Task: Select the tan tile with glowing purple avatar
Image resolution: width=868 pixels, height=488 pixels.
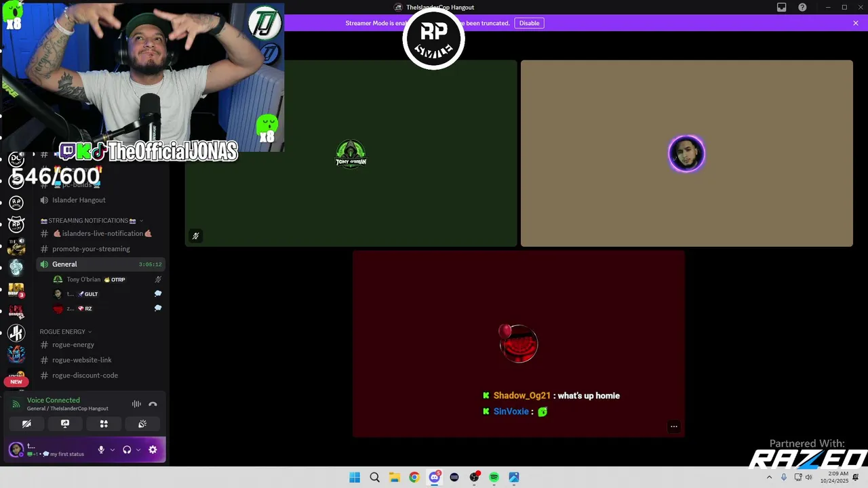Action: click(686, 153)
